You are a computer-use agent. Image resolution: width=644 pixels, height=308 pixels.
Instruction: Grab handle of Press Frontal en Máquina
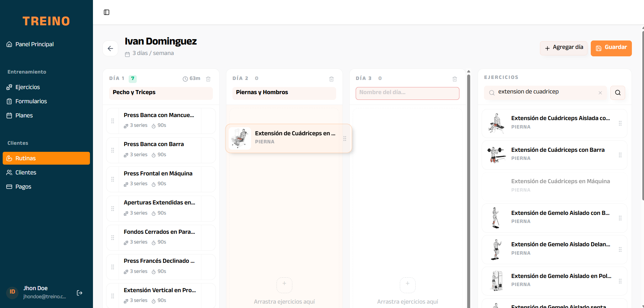tap(112, 179)
